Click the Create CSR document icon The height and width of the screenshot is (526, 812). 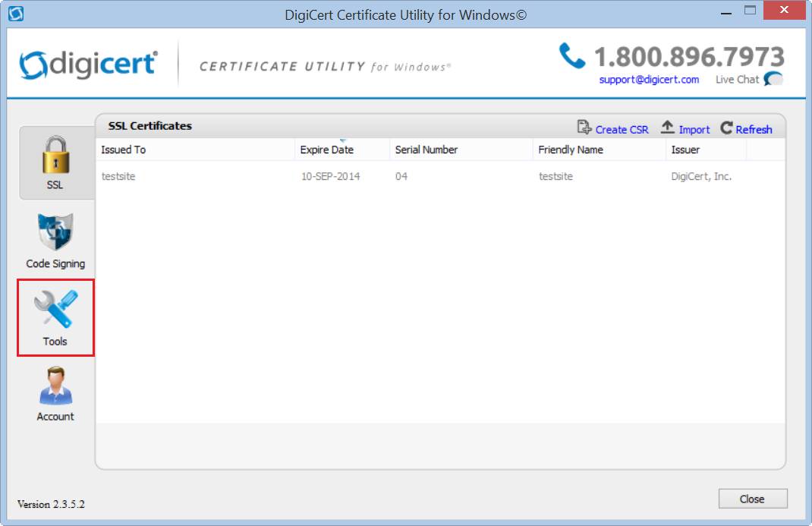[584, 128]
